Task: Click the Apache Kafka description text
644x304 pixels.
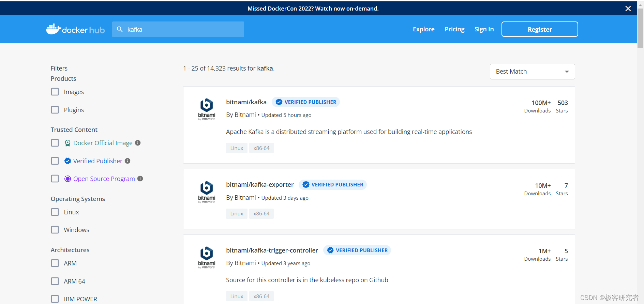Action: coord(349,132)
